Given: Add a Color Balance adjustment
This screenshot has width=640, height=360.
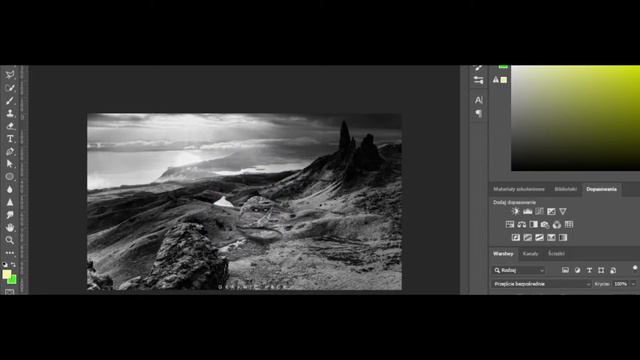Looking at the screenshot, I should click(522, 224).
